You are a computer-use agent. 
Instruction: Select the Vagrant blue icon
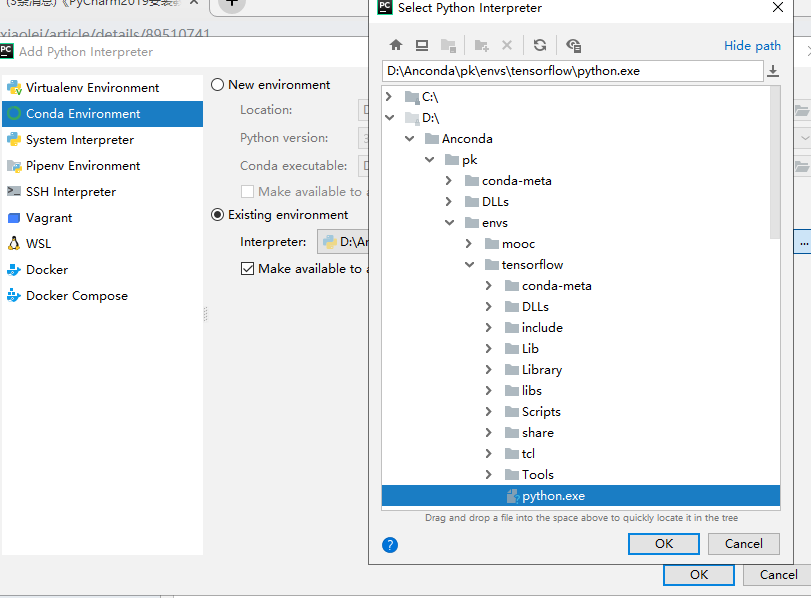pos(14,218)
